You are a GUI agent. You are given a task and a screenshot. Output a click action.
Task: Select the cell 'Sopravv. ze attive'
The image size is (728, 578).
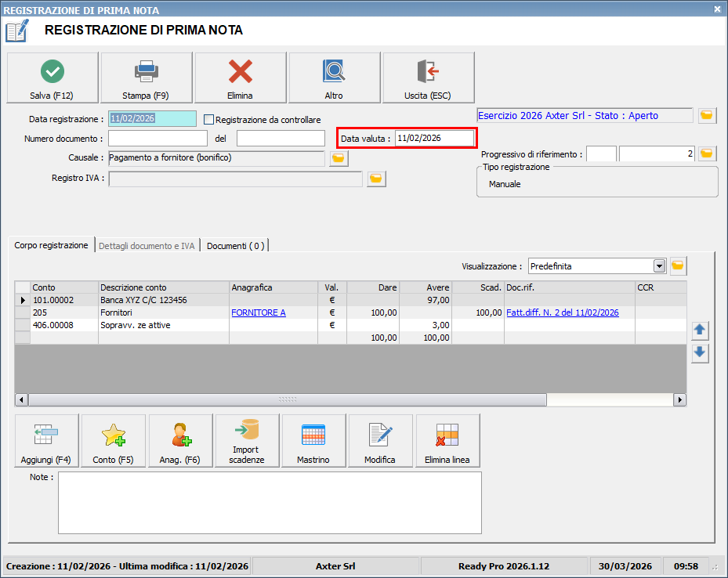pyautogui.click(x=164, y=325)
